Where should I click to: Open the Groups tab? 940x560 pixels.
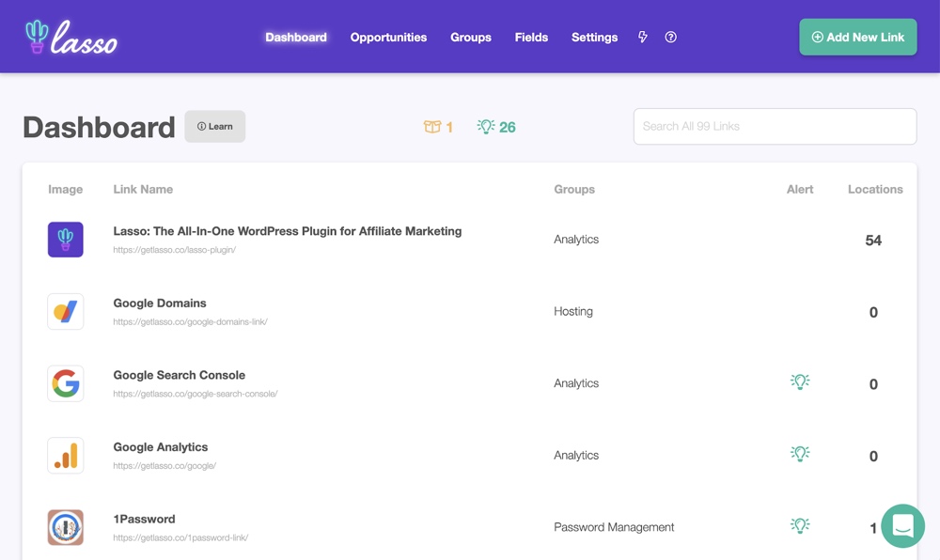pos(471,38)
